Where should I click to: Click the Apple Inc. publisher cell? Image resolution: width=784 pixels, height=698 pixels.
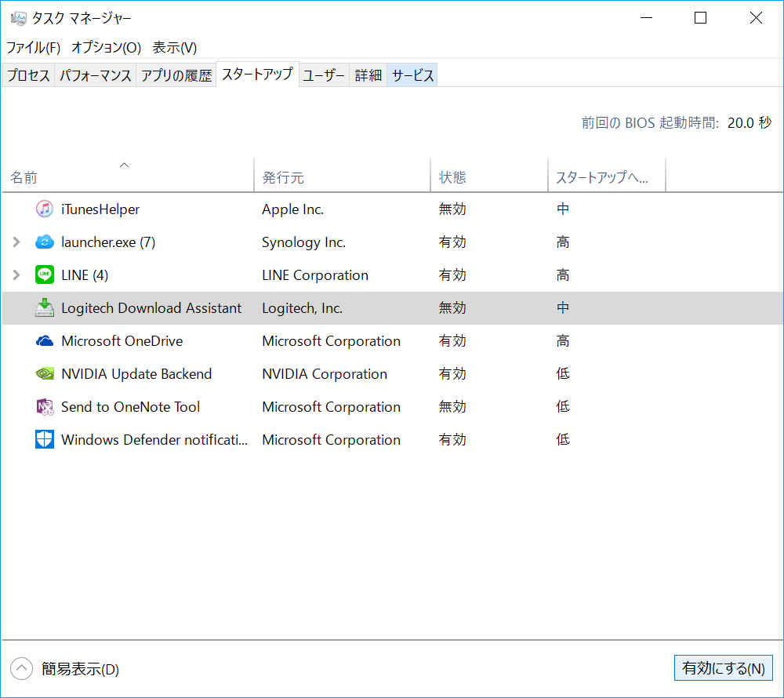click(293, 209)
